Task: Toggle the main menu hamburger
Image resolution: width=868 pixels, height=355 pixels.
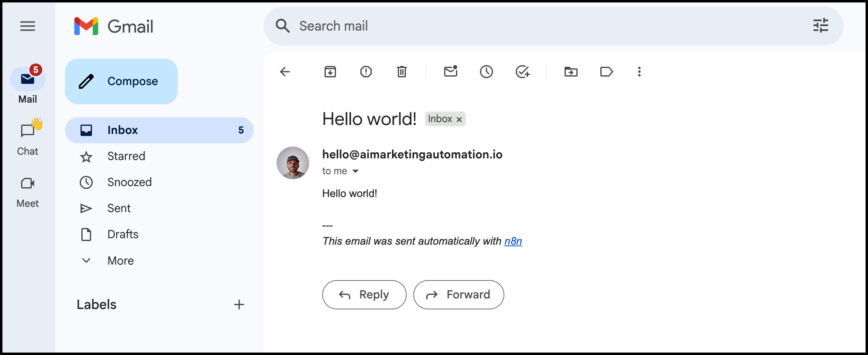Action: (28, 26)
